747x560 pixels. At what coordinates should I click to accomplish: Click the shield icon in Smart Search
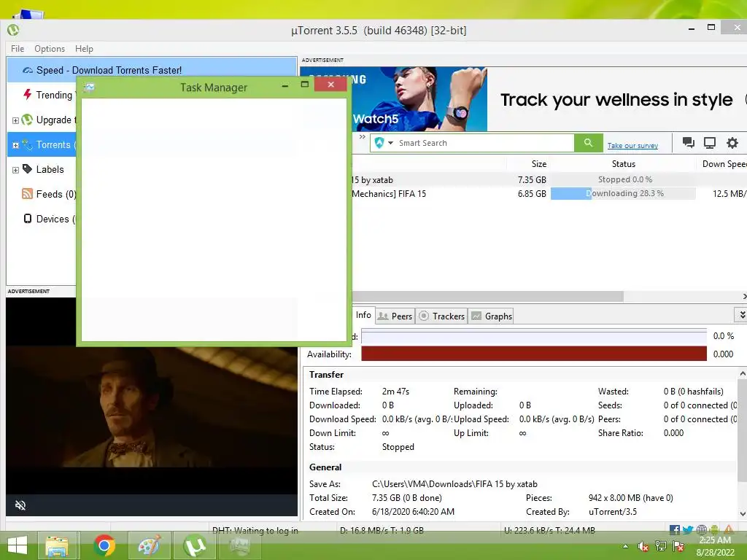379,143
